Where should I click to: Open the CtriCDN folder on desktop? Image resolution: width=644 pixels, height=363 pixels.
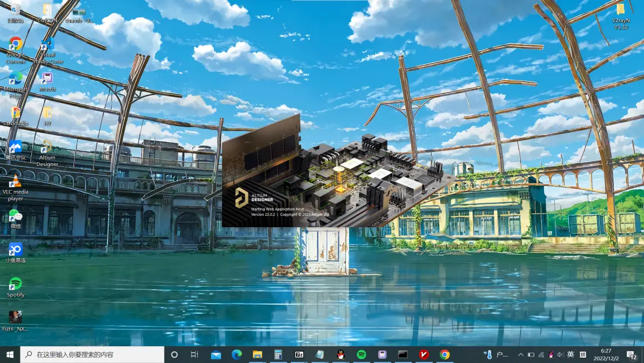click(x=47, y=12)
